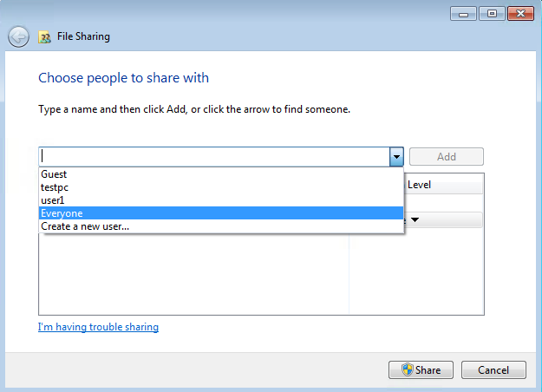The height and width of the screenshot is (392, 542).
Task: Click the Share button
Action: tap(421, 369)
